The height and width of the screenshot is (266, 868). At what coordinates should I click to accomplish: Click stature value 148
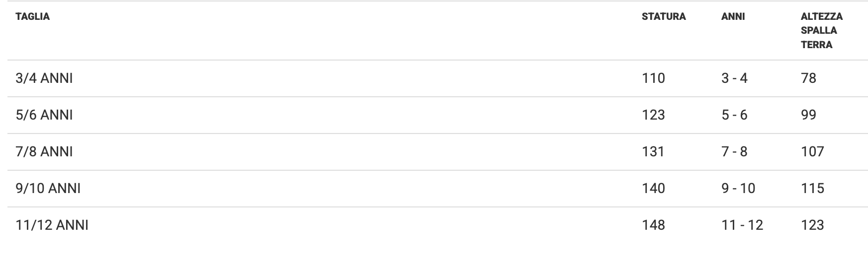tap(653, 225)
